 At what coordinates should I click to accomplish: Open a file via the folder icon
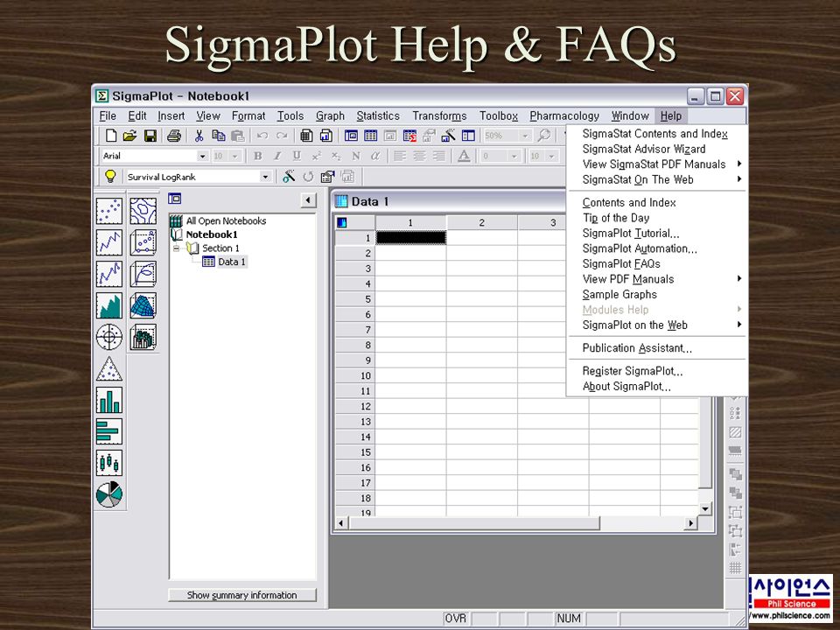tap(129, 136)
